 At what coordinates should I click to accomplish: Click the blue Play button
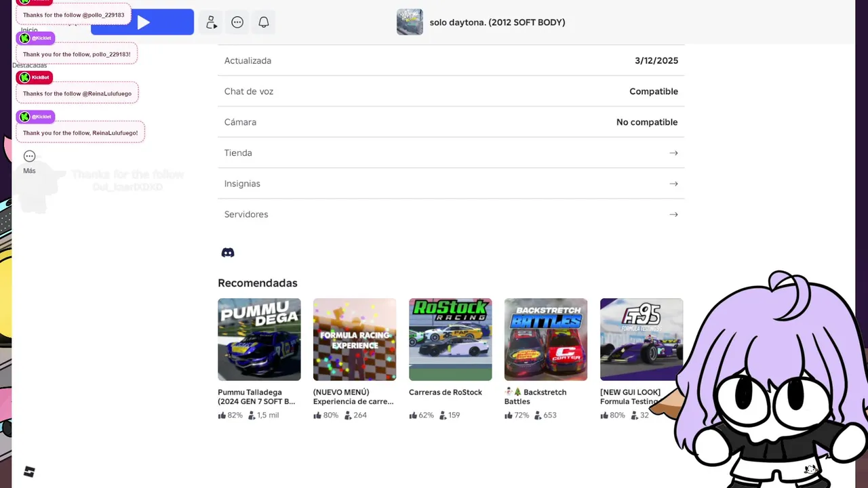pos(142,22)
